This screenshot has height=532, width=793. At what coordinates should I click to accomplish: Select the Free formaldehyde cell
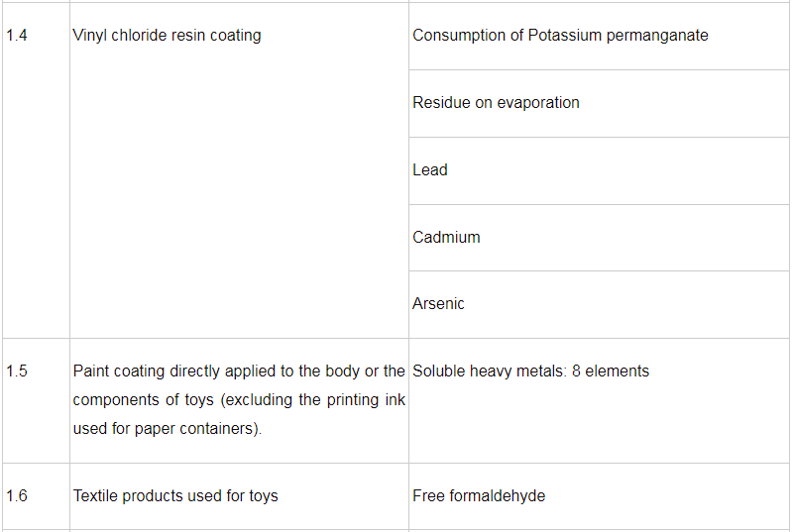pyautogui.click(x=479, y=495)
